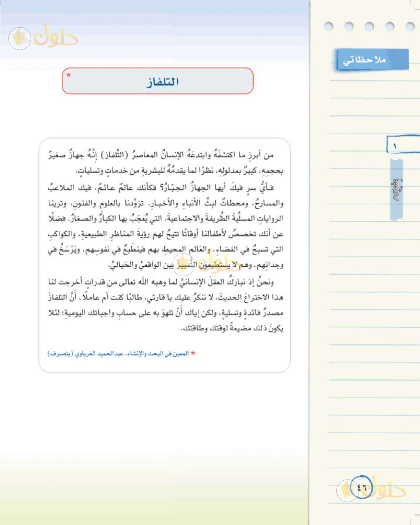Screen dimensions: 420x525
Task: Click the vertical blue ribbon label in the notes margin
Action: (x=397, y=189)
